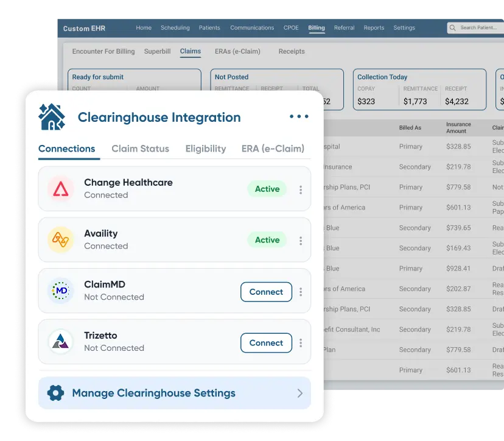504x441 pixels.
Task: Open Manage Clearinghouse Settings
Action: (175, 393)
